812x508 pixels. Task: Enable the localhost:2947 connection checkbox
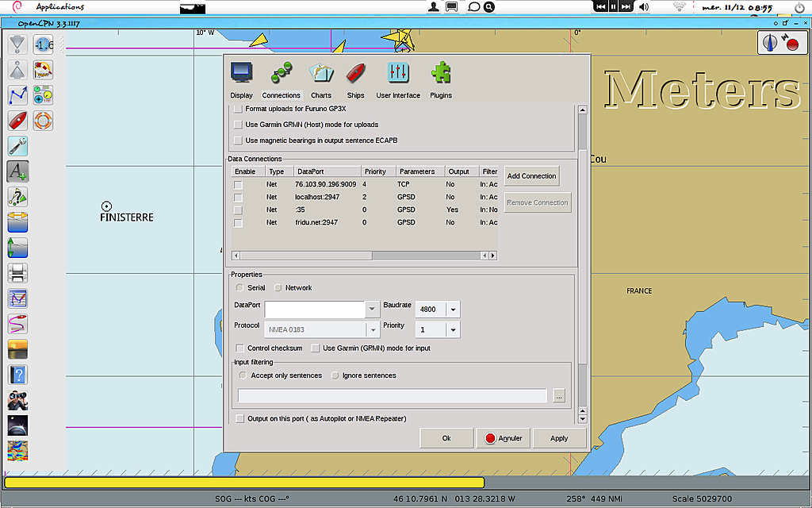tap(238, 197)
